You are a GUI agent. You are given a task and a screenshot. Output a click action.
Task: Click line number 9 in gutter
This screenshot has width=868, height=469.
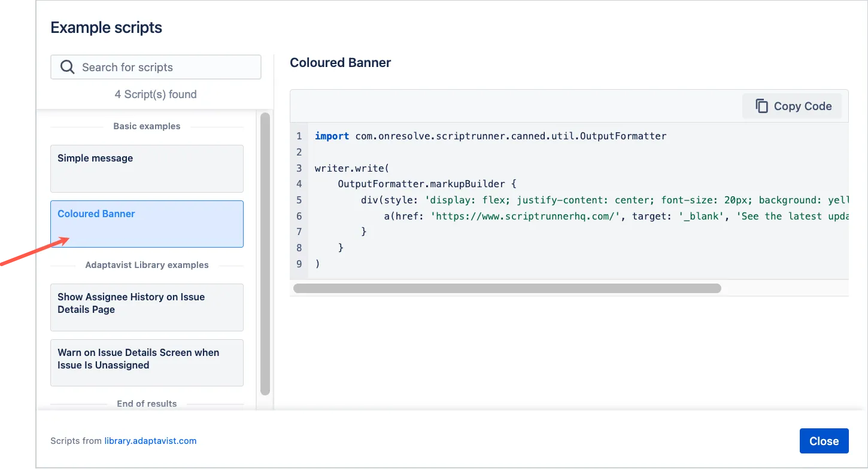tap(299, 264)
